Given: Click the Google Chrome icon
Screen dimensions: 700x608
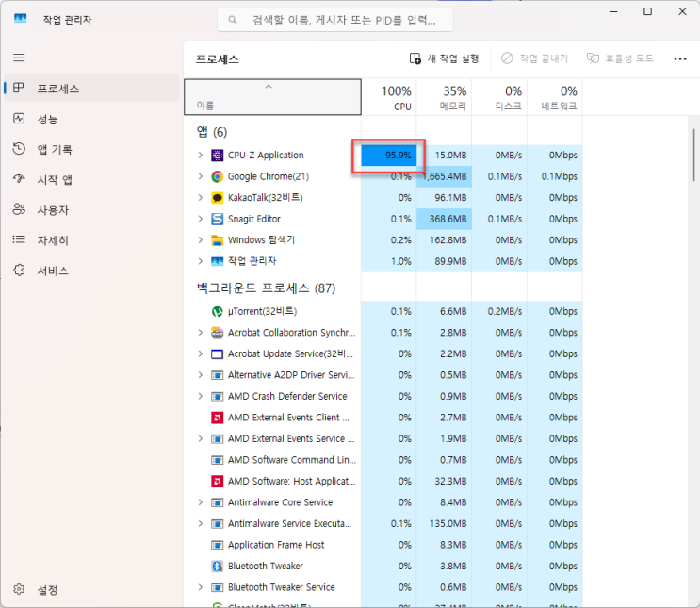Looking at the screenshot, I should (217, 176).
